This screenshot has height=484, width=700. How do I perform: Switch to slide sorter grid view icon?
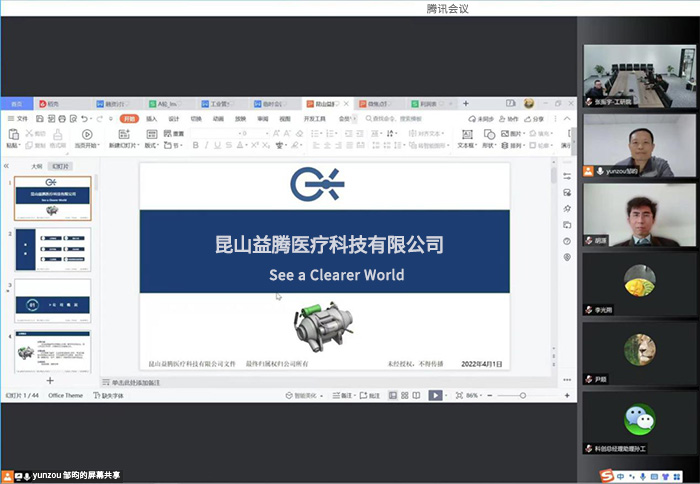(x=405, y=396)
